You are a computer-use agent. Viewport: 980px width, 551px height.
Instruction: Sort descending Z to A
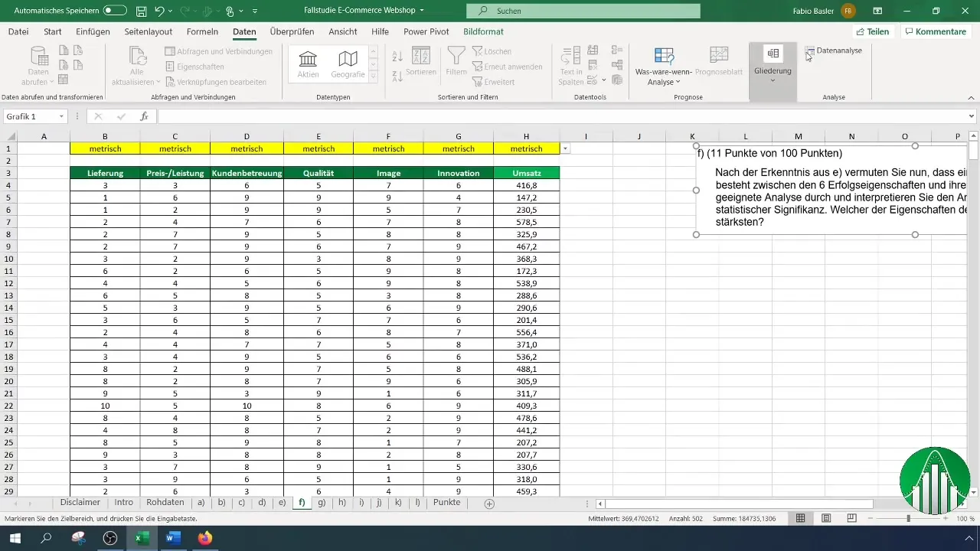tap(397, 75)
